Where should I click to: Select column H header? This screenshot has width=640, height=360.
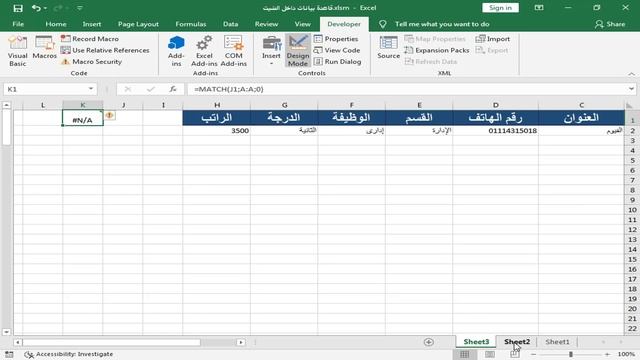pyautogui.click(x=217, y=105)
